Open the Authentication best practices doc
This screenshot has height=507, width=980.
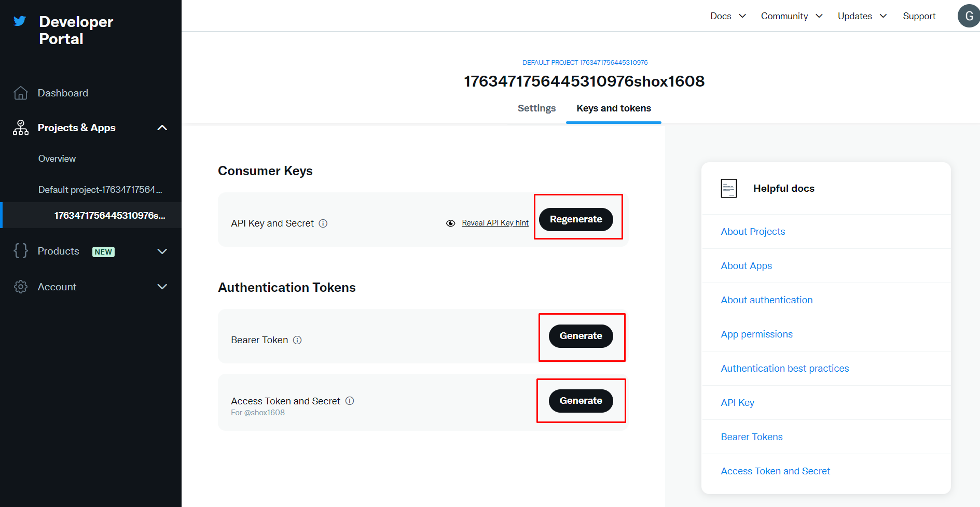point(784,369)
